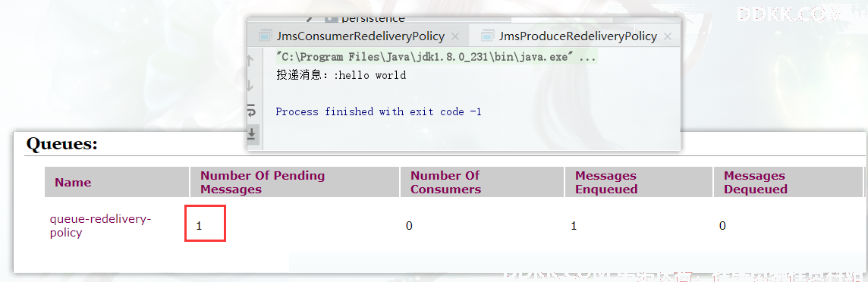The height and width of the screenshot is (282, 868).
Task: Switch to the JmsConsumerRedeliveryPolicy tab
Action: point(360,36)
